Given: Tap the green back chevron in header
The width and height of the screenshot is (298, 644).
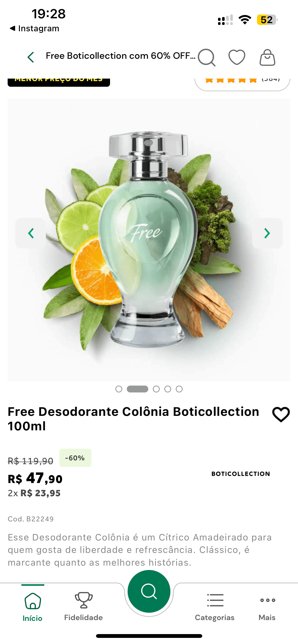Looking at the screenshot, I should click(31, 57).
